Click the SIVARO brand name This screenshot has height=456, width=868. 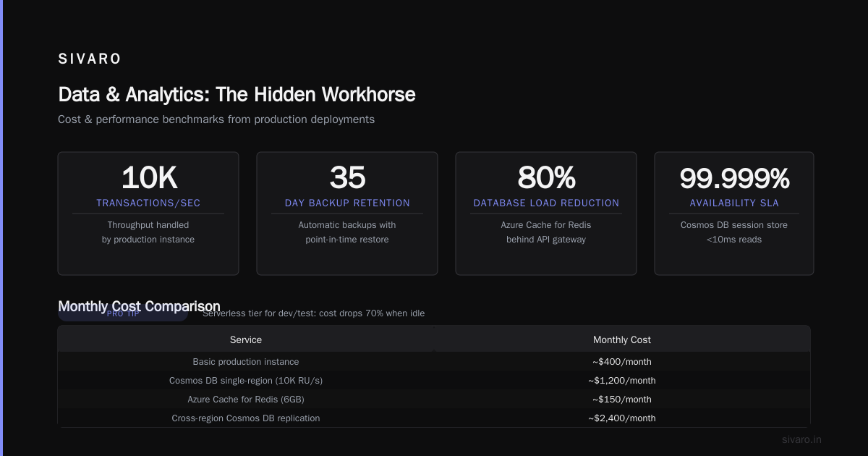click(x=90, y=59)
